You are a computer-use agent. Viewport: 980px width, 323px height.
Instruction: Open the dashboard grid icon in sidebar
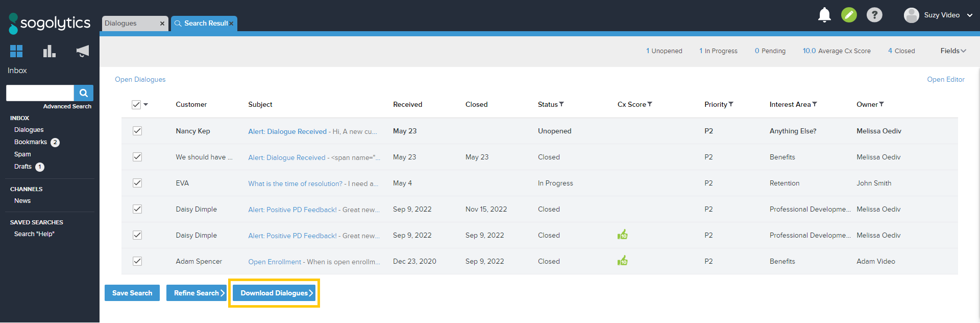16,51
